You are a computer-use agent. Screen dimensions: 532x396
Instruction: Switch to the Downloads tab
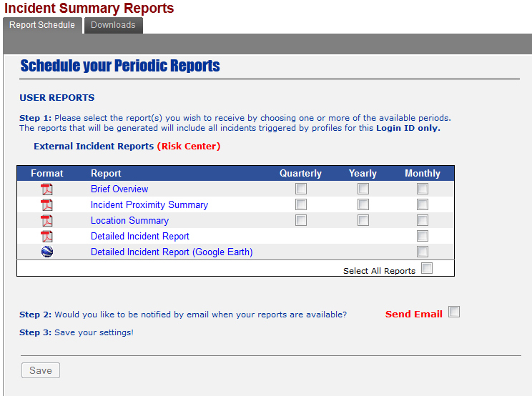113,25
